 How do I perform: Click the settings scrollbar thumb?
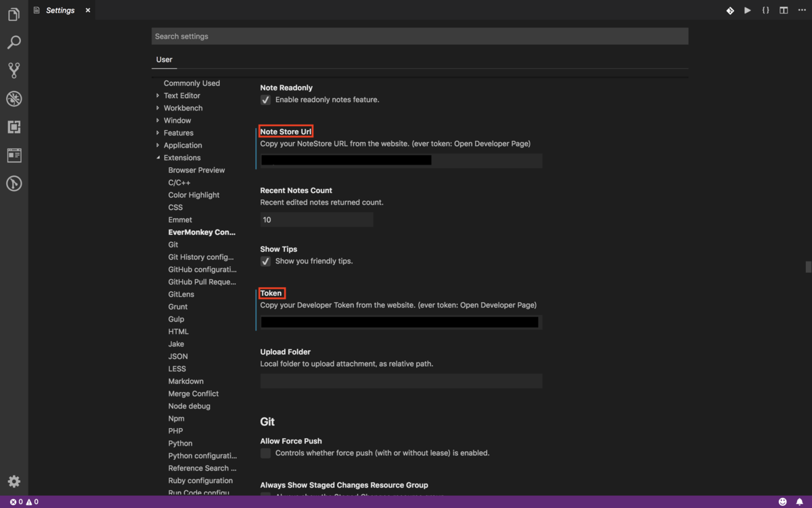(809, 267)
